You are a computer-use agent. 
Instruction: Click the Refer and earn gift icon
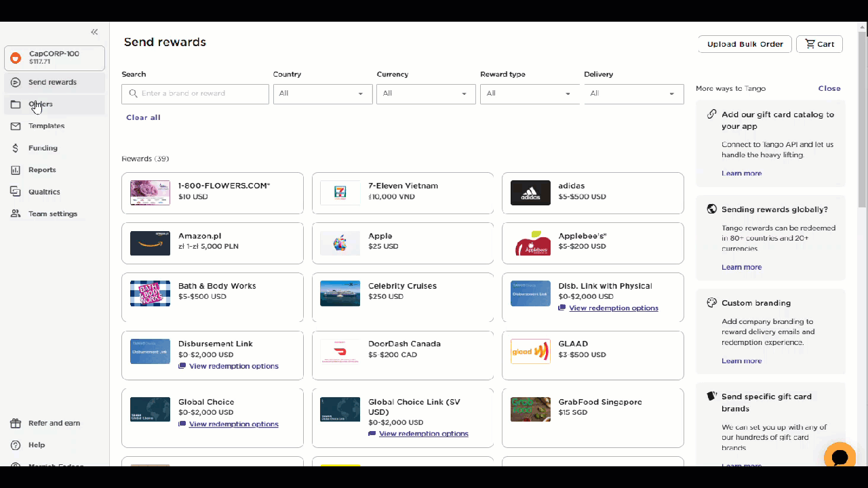(x=16, y=423)
